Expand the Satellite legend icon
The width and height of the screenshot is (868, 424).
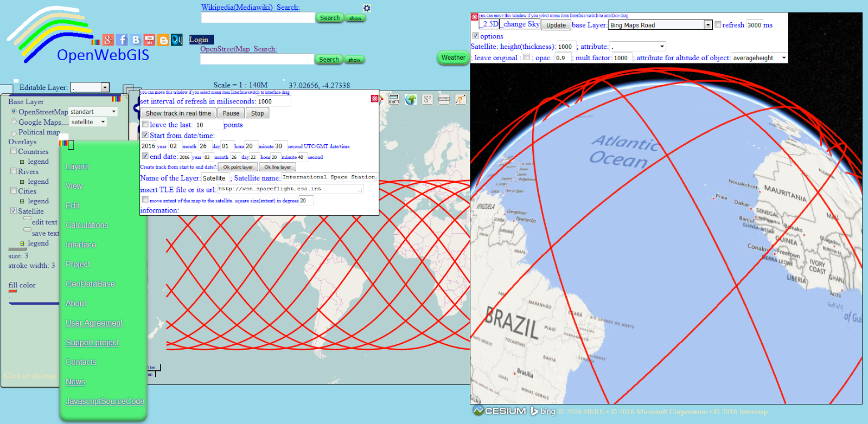click(x=22, y=243)
